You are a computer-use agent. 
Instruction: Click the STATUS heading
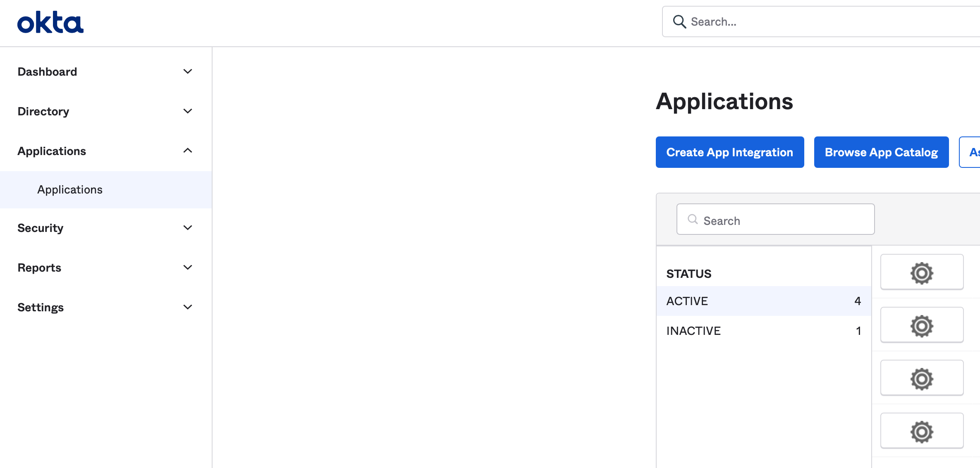tap(689, 274)
